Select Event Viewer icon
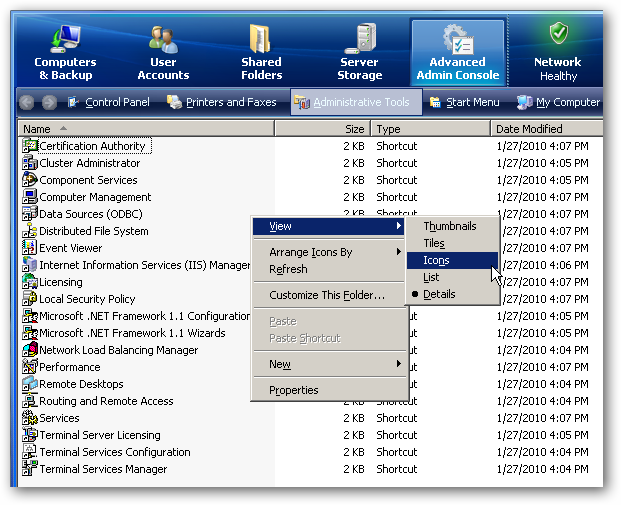The height and width of the screenshot is (505, 621). [30, 248]
